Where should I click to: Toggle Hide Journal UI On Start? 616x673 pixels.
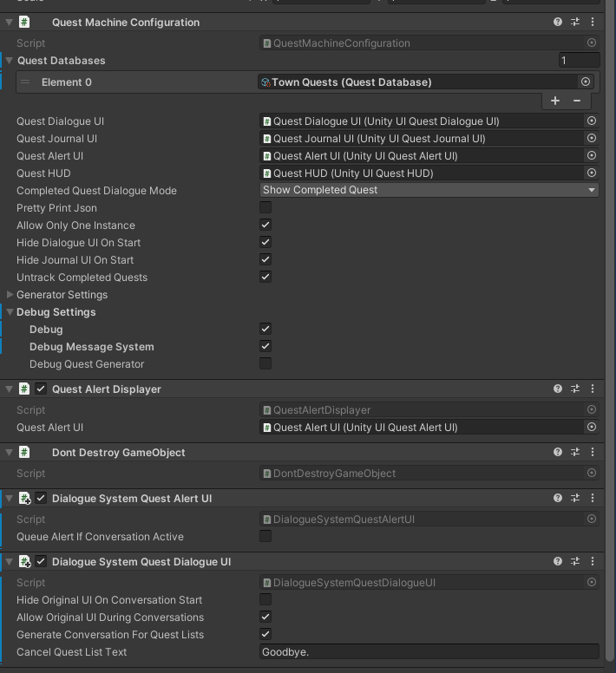coord(265,259)
